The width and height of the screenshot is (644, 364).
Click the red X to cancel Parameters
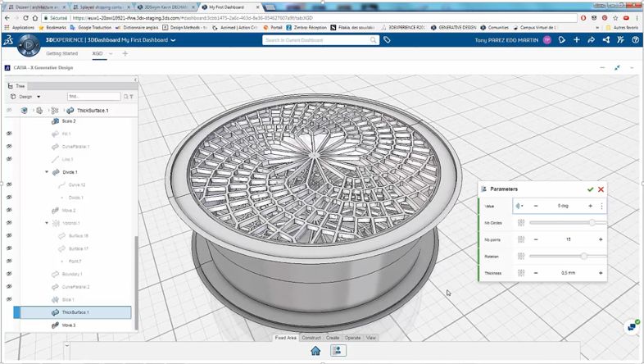(601, 189)
